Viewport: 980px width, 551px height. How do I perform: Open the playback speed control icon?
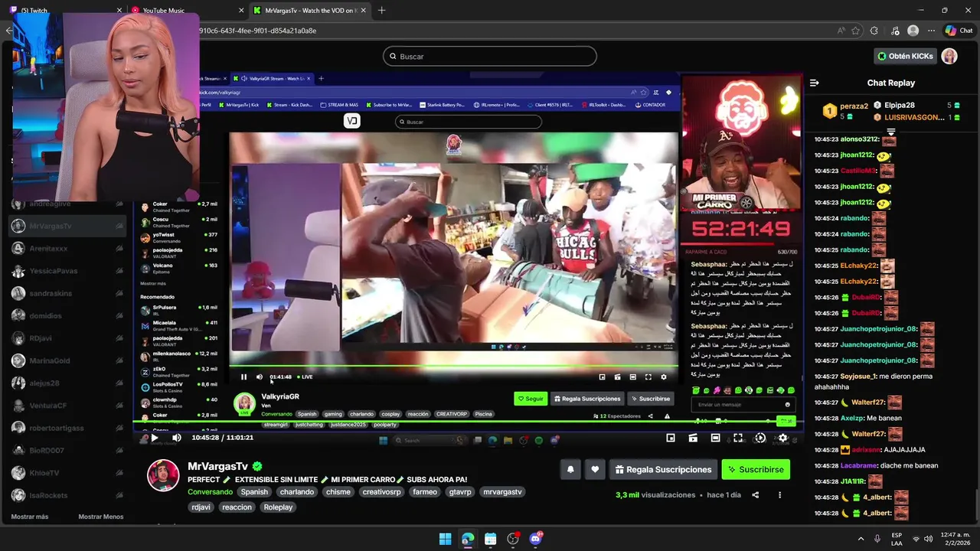(760, 438)
